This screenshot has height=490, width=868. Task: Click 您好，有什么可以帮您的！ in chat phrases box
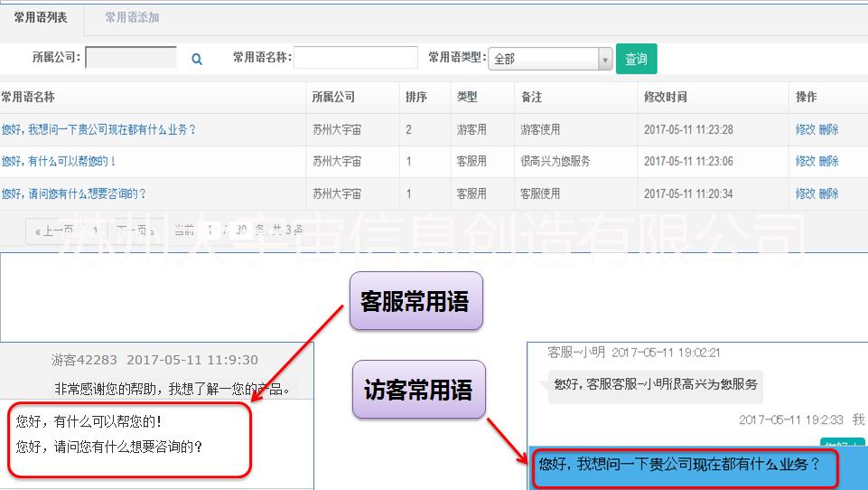tap(89, 422)
